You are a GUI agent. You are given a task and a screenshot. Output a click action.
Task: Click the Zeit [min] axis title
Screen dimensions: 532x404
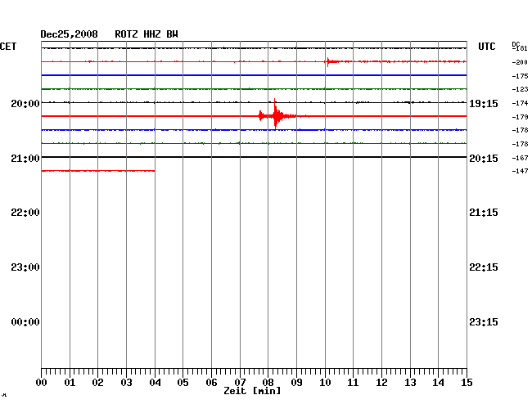click(252, 391)
